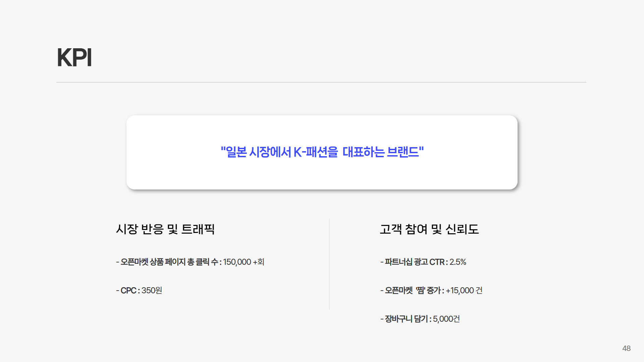The height and width of the screenshot is (362, 644).
Task: Click the KPI slide title
Action: tap(74, 58)
